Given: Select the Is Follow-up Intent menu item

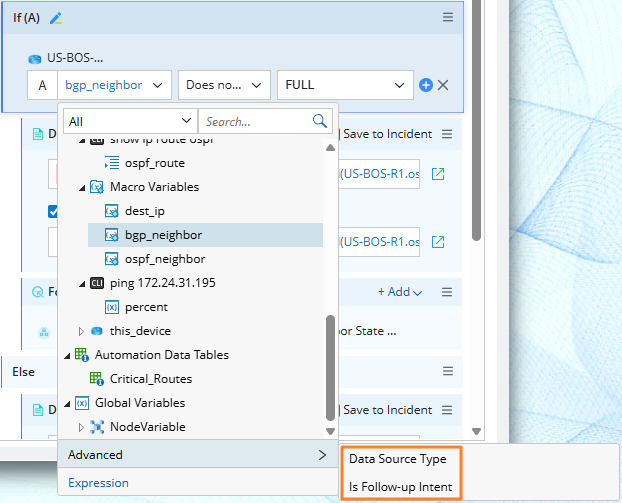Looking at the screenshot, I should [400, 487].
